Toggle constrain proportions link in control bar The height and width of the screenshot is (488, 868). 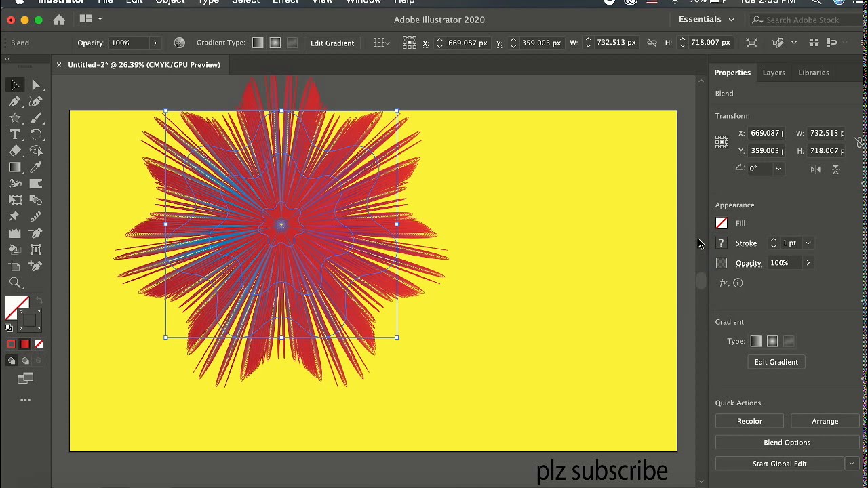coord(652,43)
